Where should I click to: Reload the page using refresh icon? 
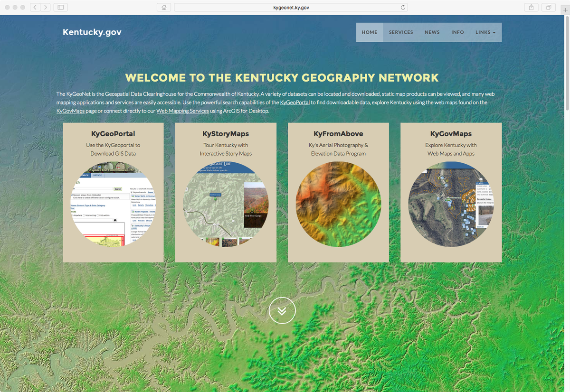403,7
